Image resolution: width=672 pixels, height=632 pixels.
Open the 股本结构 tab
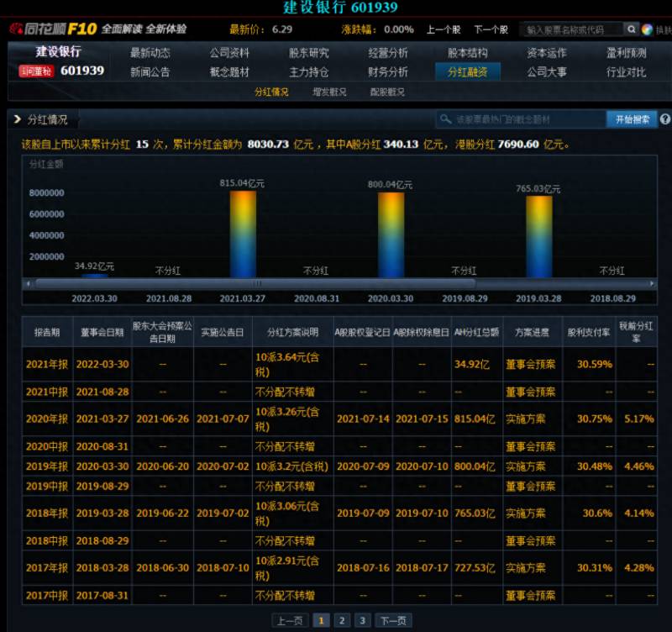[468, 53]
